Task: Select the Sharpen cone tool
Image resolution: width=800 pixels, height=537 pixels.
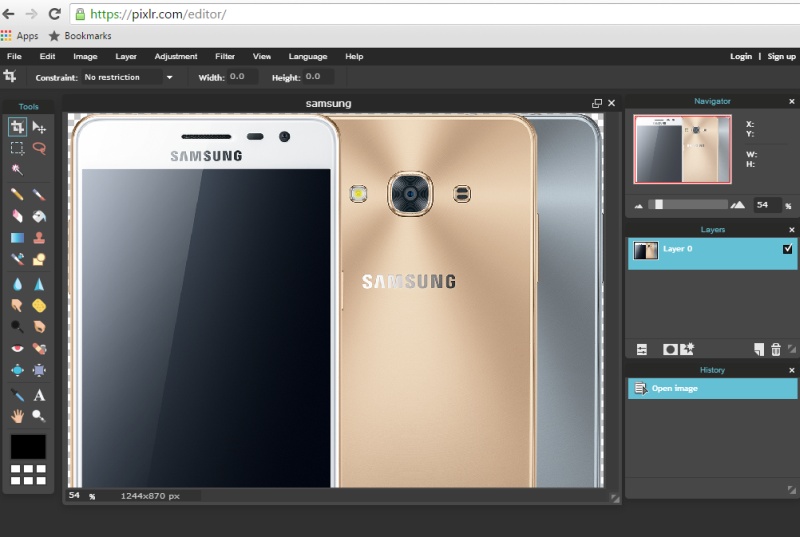Action: tap(39, 284)
